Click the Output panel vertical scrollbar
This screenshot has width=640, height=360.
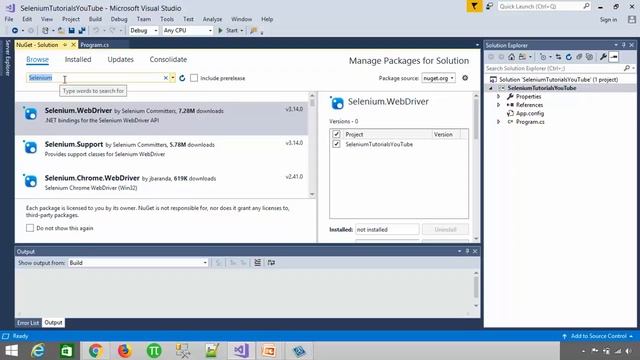476,289
